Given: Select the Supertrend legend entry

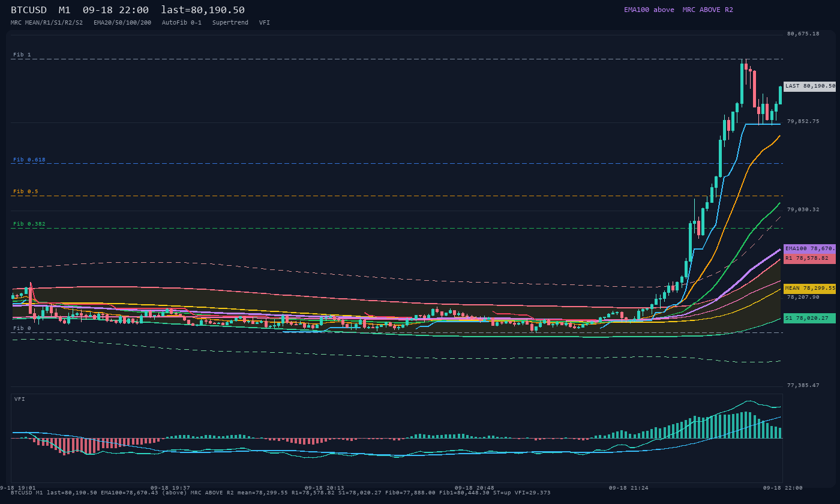Looking at the screenshot, I should pyautogui.click(x=230, y=23).
